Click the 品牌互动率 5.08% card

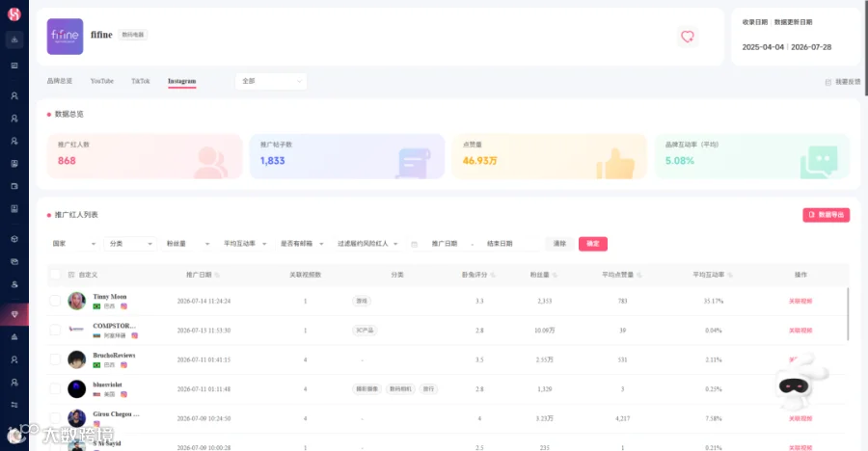pyautogui.click(x=752, y=156)
